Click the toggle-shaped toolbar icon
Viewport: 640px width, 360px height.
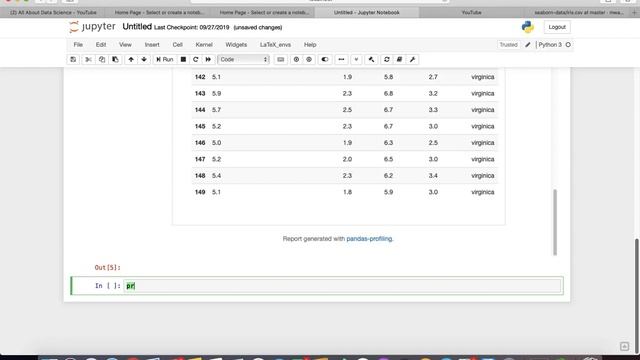tap(325, 60)
